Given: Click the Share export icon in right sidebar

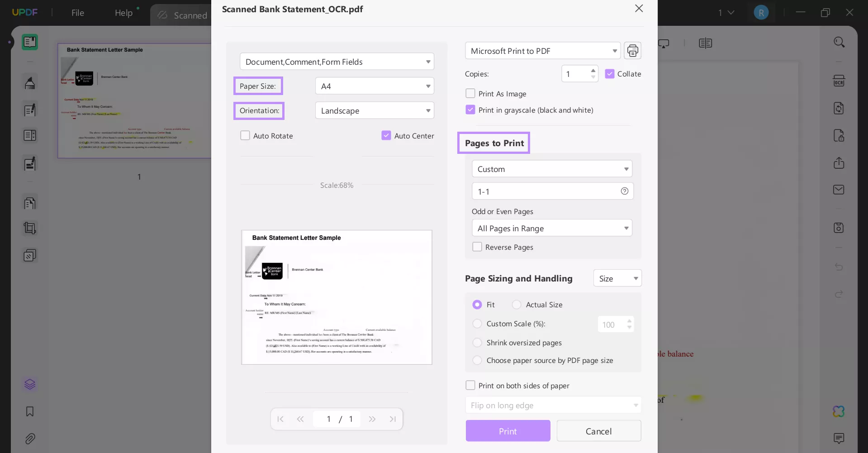Looking at the screenshot, I should pos(839,162).
